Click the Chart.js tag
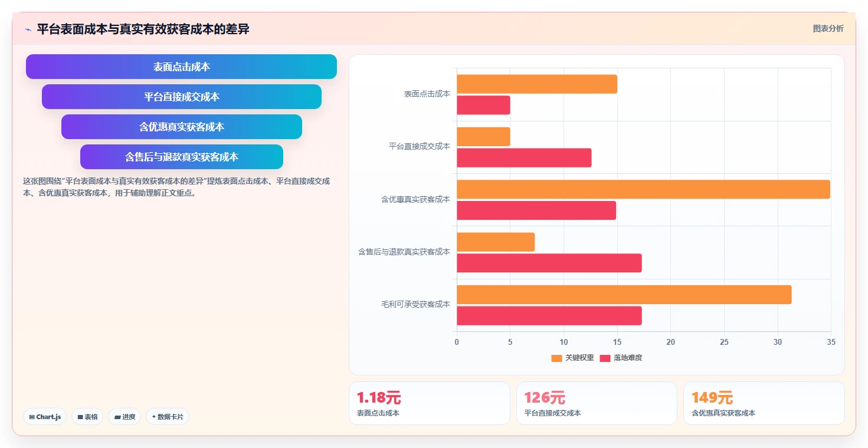 coord(45,417)
